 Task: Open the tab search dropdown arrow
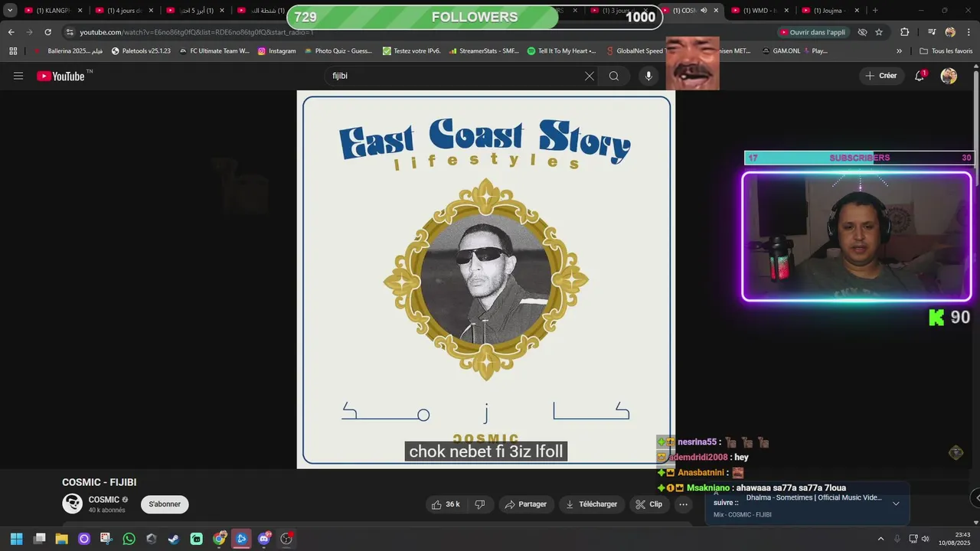pyautogui.click(x=10, y=11)
